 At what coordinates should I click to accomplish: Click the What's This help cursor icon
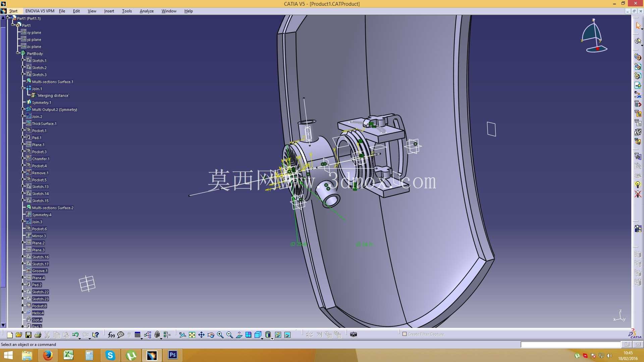click(x=96, y=335)
